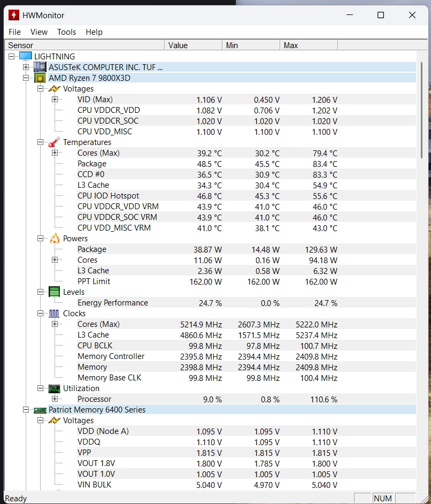Screen dimensions: 431x504
Task: Click the CPU Temperatures thermometer icon
Action: (x=54, y=142)
